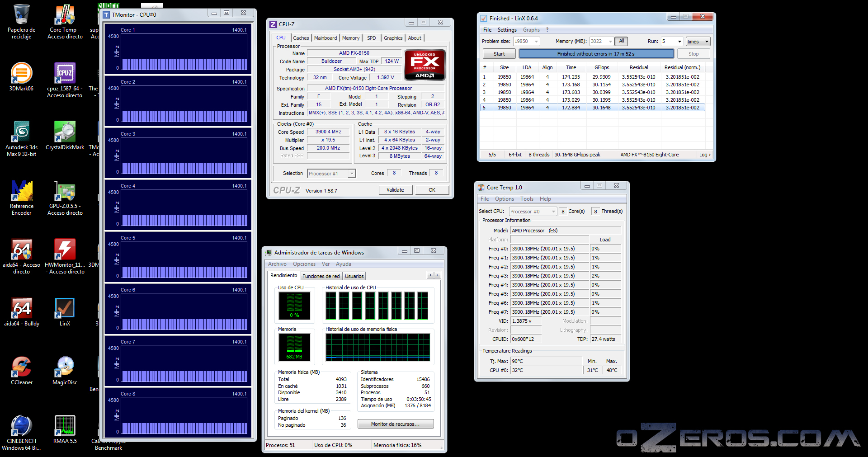
Task: Open the Log link in LinX status bar
Action: [705, 155]
